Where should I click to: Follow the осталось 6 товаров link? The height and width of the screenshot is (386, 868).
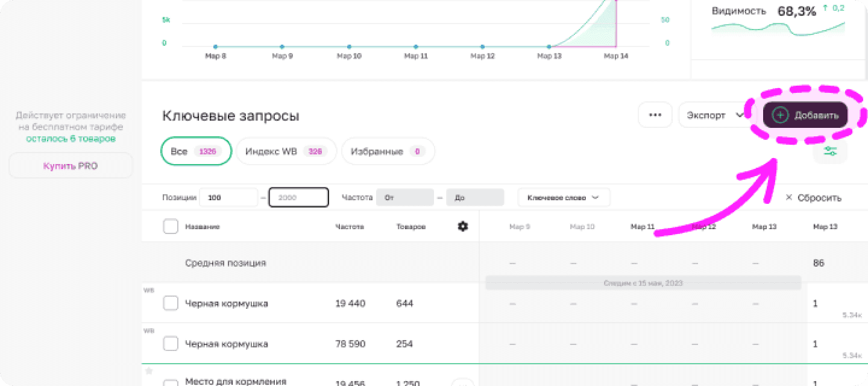coord(71,139)
